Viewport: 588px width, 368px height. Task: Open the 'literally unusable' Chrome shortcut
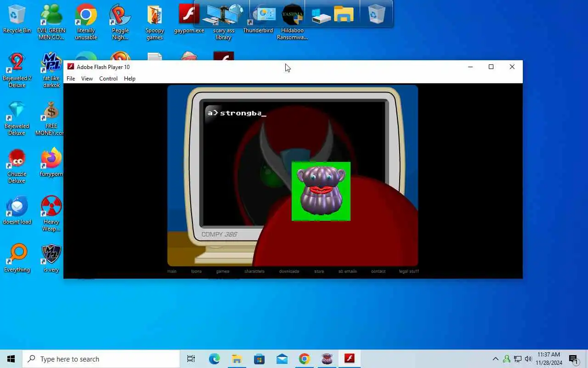tap(86, 22)
